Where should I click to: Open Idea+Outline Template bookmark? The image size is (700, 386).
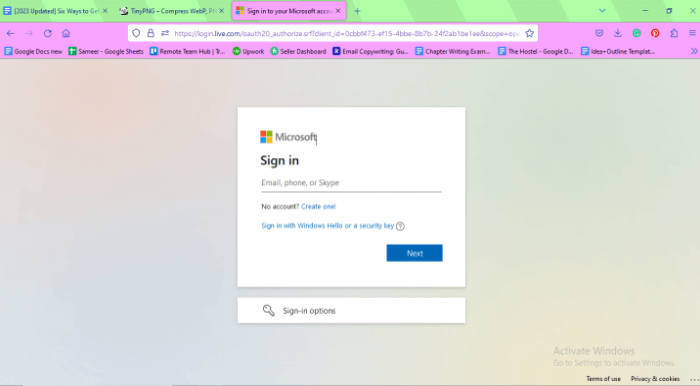(618, 51)
